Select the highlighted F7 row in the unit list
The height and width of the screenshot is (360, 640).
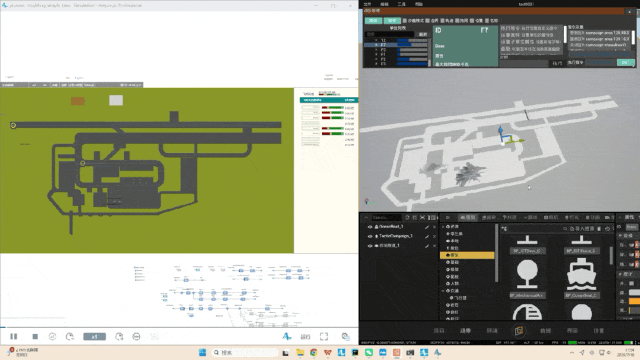[396, 45]
